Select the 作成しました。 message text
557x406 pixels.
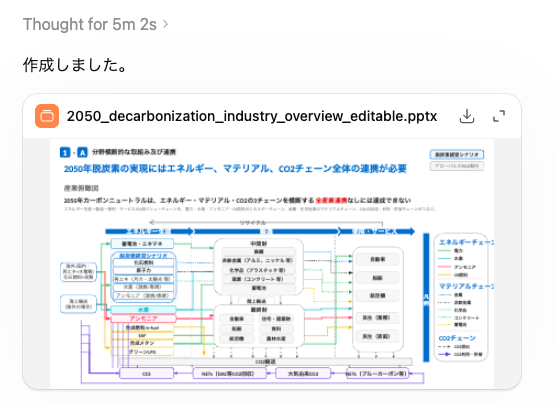tap(75, 65)
